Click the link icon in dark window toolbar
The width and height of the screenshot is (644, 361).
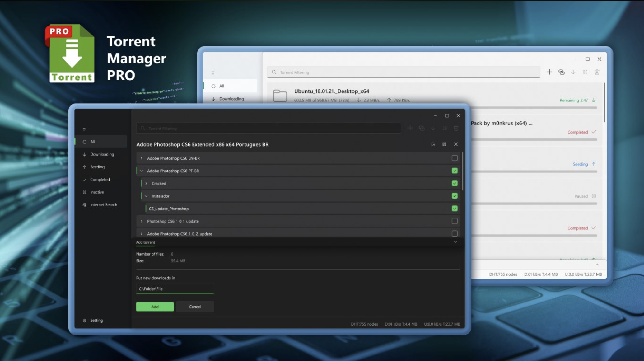(422, 128)
